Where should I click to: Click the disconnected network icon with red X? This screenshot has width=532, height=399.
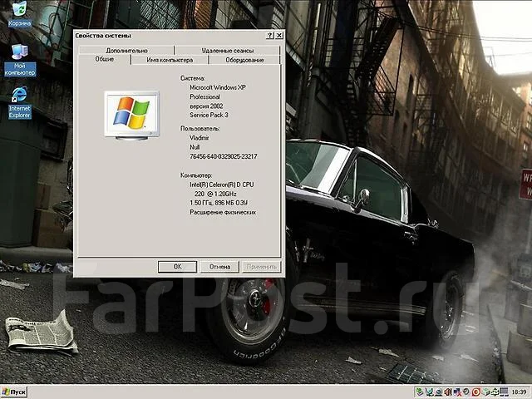(x=457, y=392)
